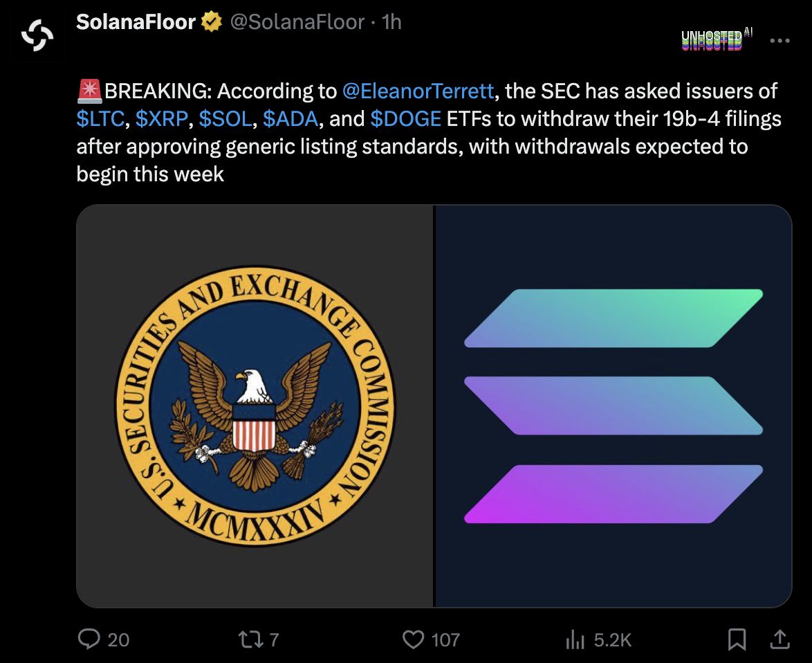Viewport: 812px width, 663px height.
Task: Like the tweet with the heart icon
Action: pos(413,639)
